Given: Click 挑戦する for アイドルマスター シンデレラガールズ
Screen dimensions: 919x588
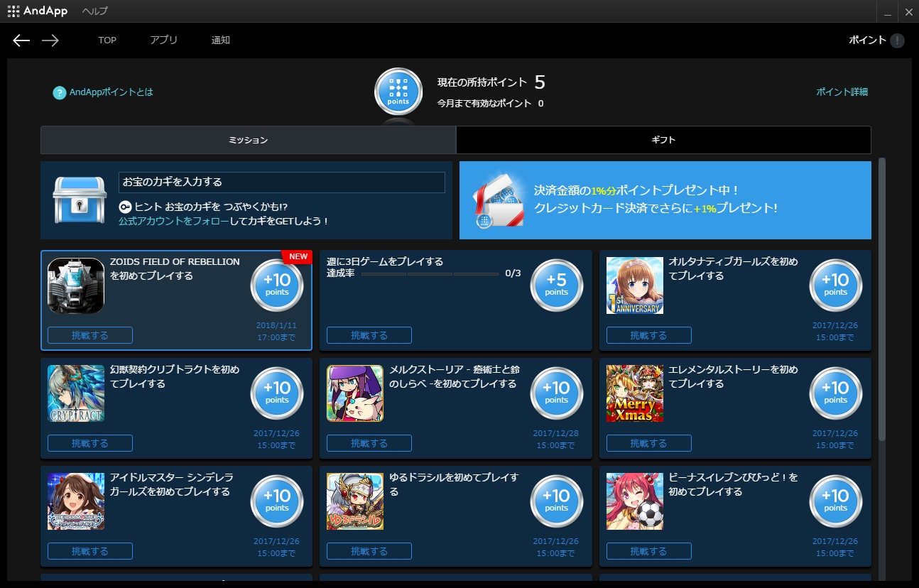Looking at the screenshot, I should [90, 551].
